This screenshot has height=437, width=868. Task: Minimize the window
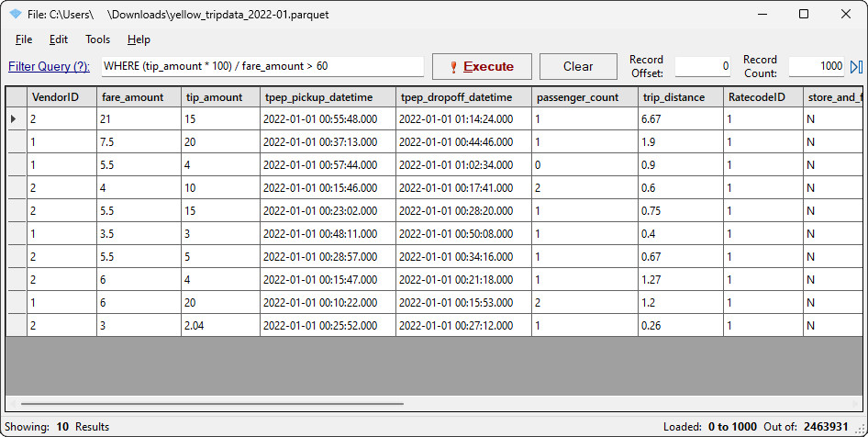click(762, 14)
